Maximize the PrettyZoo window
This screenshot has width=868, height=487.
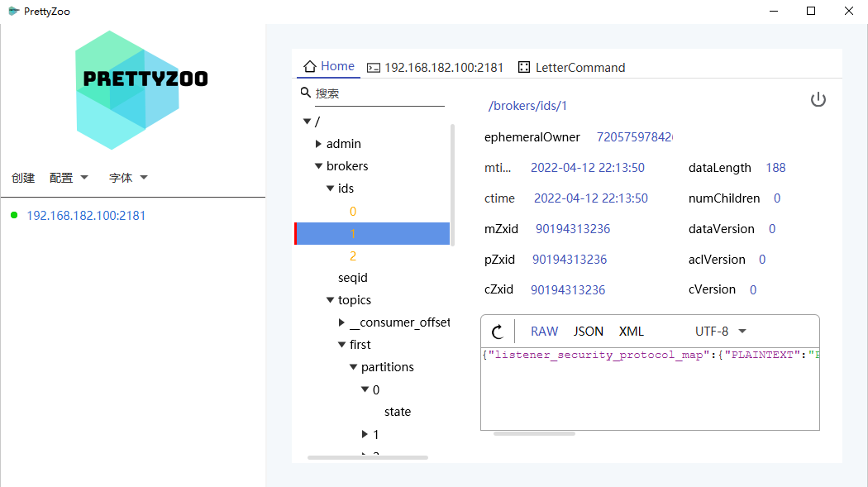811,11
